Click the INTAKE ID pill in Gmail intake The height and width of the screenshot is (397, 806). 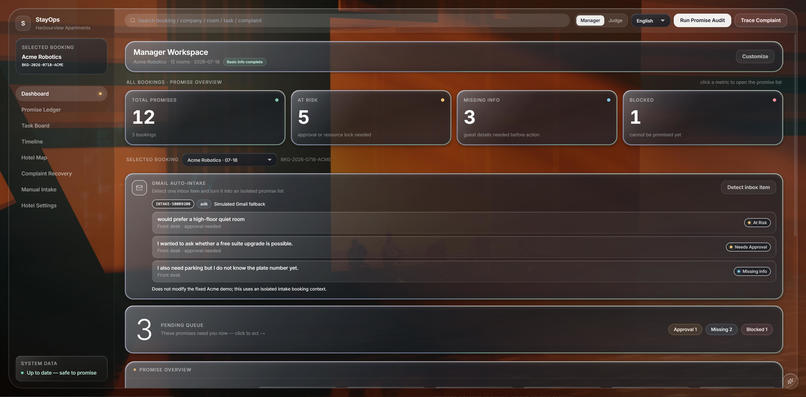173,204
